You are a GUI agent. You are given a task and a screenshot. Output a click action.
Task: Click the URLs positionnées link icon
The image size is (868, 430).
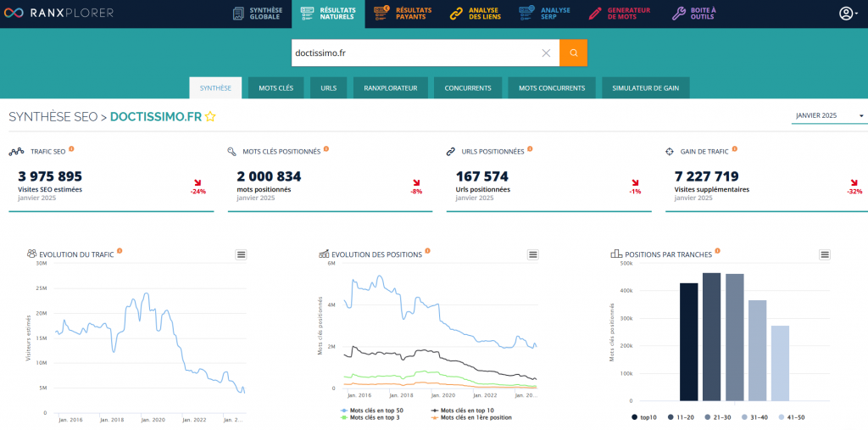(451, 151)
